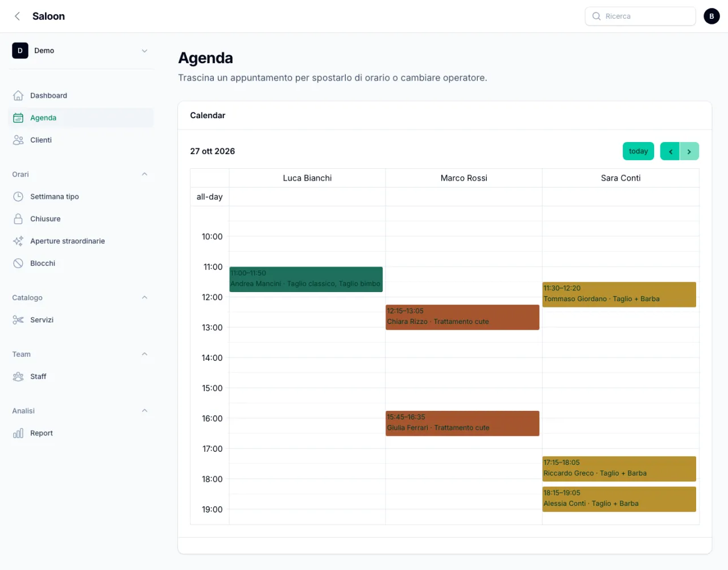Click the Demo workspace D badge
The image size is (728, 570).
tap(20, 51)
